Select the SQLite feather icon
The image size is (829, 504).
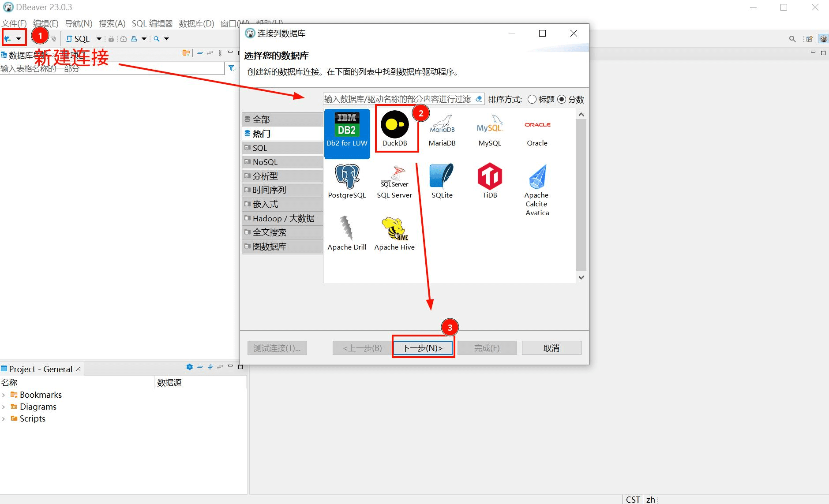[x=442, y=176]
